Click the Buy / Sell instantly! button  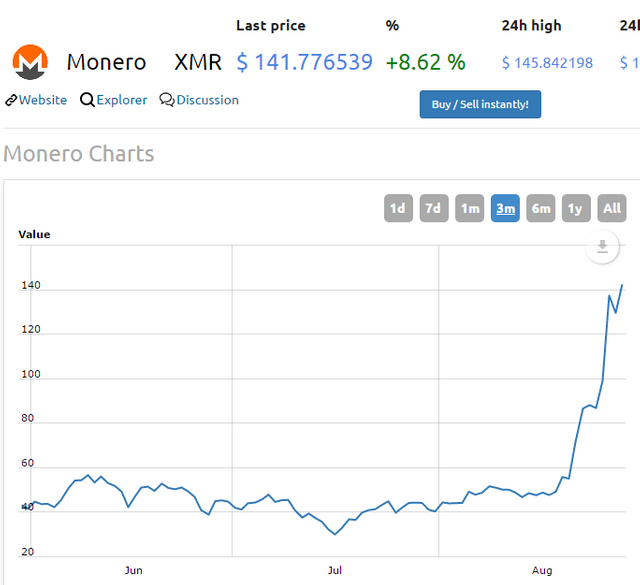point(480,105)
